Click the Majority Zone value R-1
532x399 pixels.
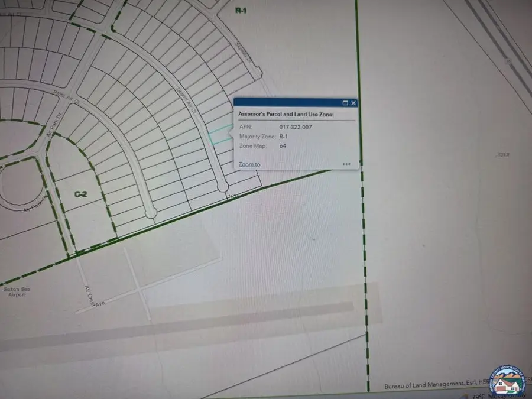point(283,137)
